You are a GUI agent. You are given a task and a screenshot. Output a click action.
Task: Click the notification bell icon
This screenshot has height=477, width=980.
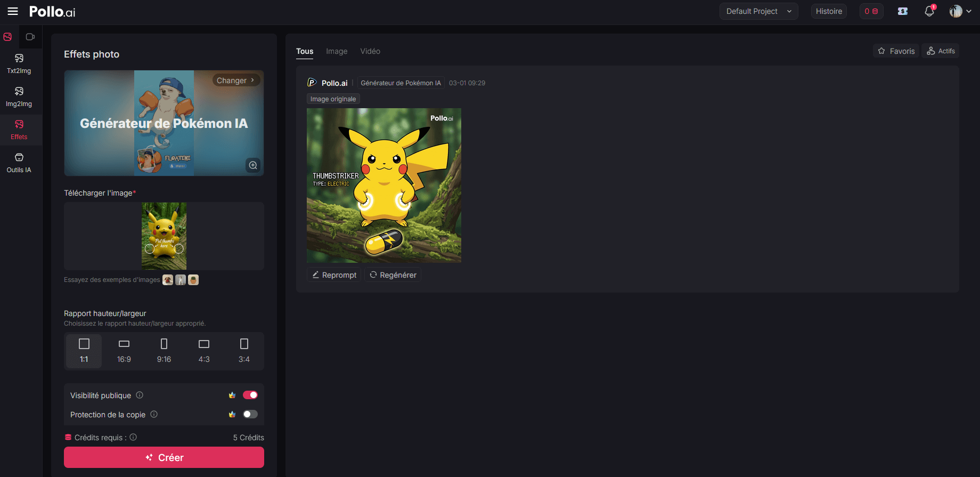[929, 11]
